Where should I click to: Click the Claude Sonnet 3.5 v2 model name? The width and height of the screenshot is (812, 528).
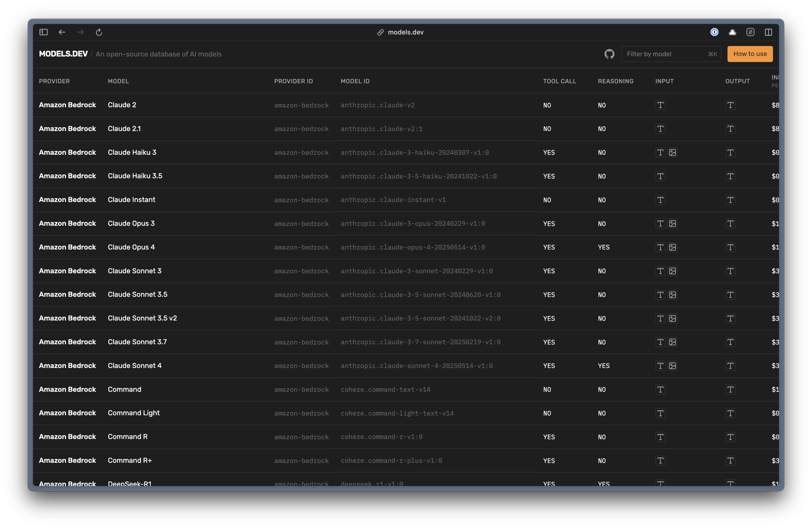(x=142, y=318)
